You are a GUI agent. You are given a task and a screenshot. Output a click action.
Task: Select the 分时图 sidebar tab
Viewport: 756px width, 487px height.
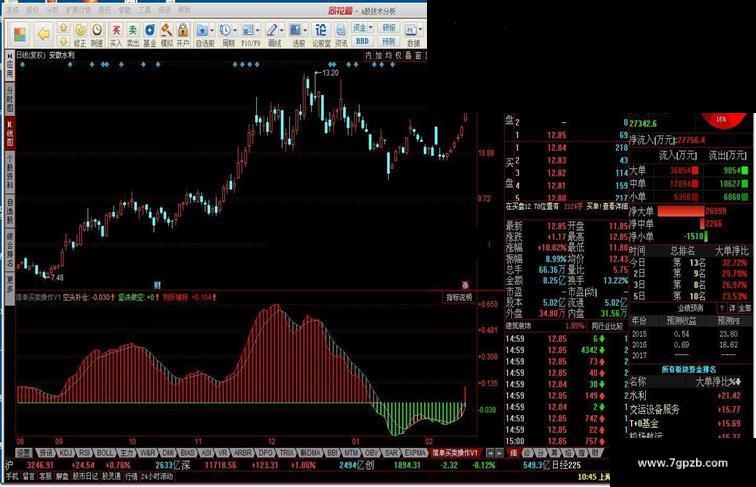coord(10,99)
